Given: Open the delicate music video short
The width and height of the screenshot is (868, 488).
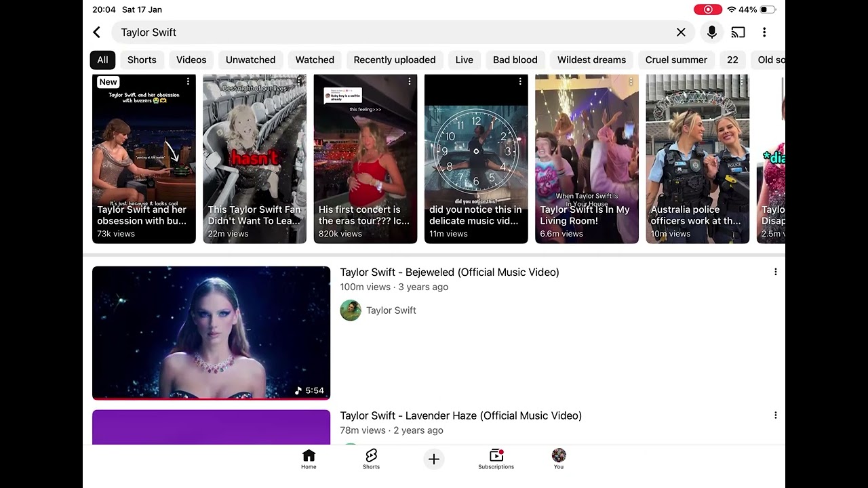Looking at the screenshot, I should coord(476,159).
